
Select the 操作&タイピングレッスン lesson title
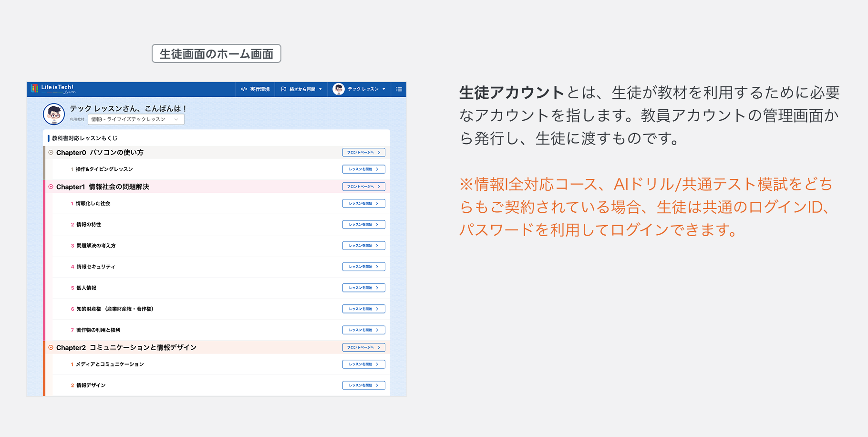pyautogui.click(x=104, y=169)
